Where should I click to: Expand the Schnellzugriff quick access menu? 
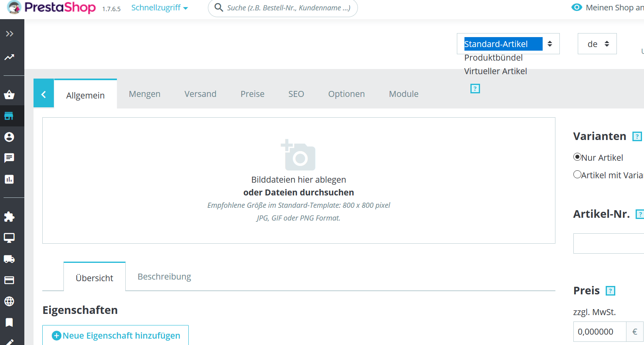click(x=160, y=8)
